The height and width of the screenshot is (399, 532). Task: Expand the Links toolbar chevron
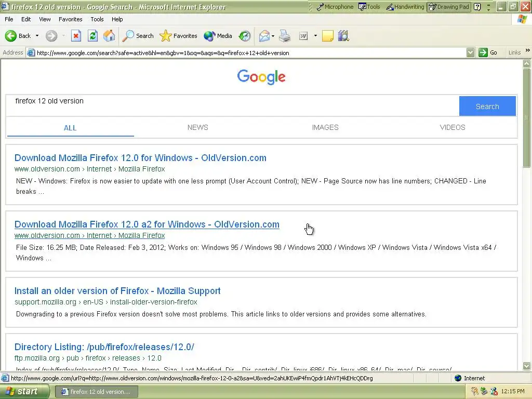(x=528, y=50)
